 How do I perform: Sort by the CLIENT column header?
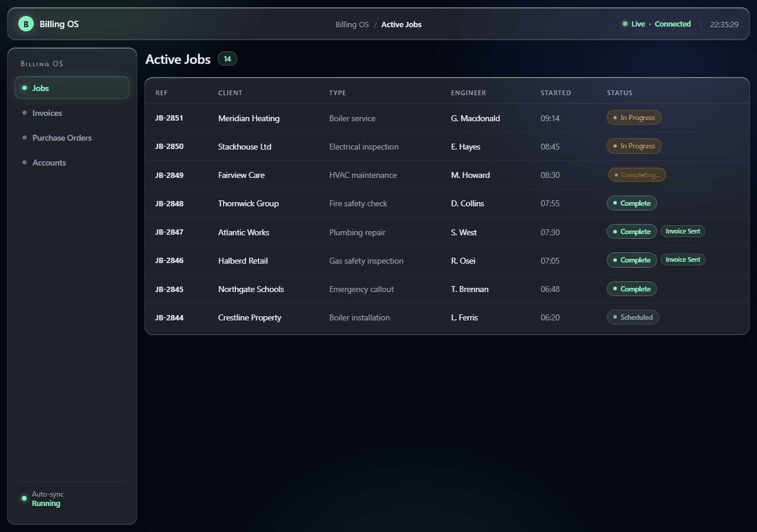[230, 93]
